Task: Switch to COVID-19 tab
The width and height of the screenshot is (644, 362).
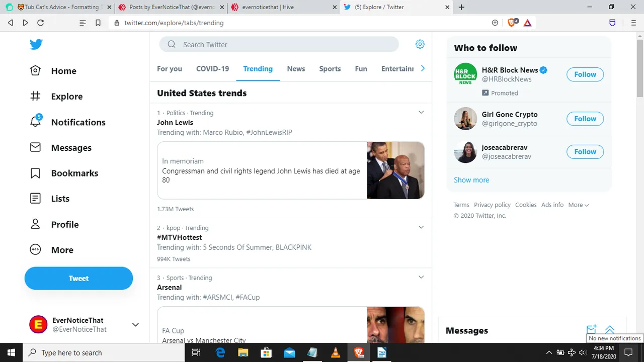Action: [212, 69]
